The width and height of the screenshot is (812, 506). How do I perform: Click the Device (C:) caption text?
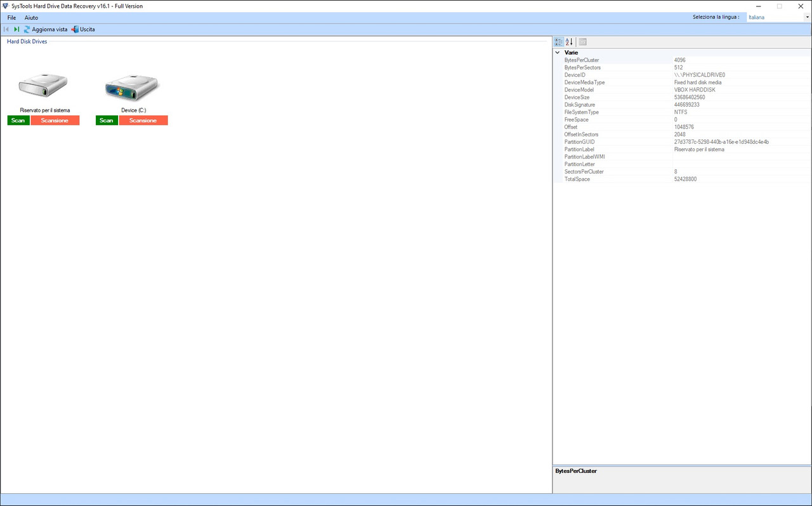[x=134, y=110]
